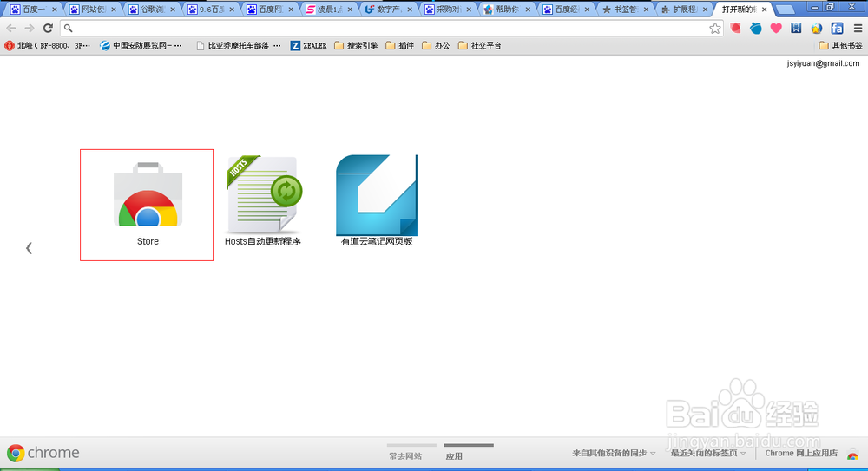Expand the 搜索引擎 bookmark folder
Screen dimensions: 868x471
356,45
